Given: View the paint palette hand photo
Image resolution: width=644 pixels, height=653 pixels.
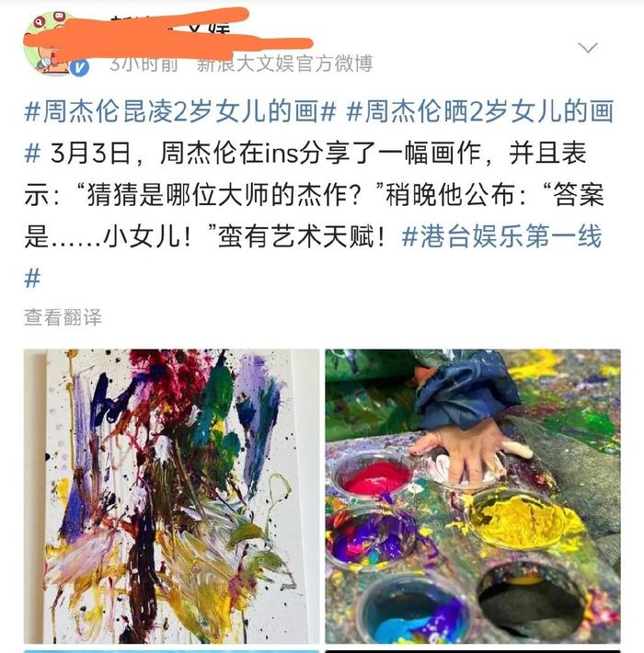Looking at the screenshot, I should click(473, 496).
